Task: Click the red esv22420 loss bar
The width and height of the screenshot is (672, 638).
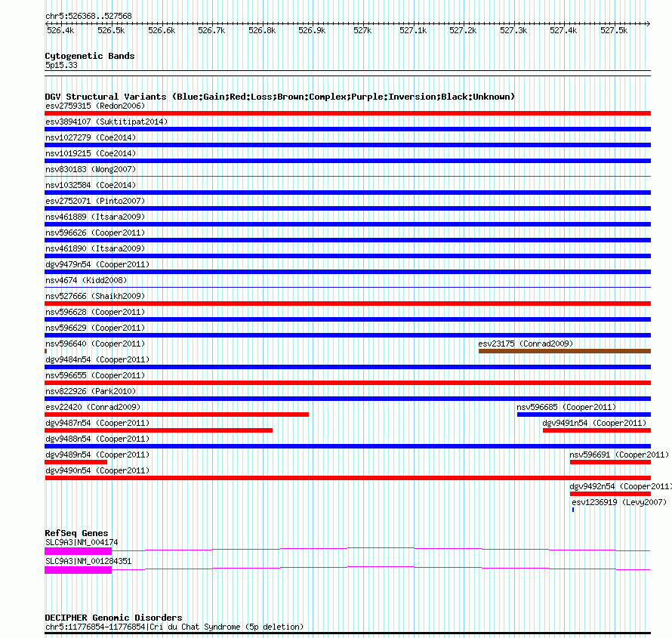Action: tap(177, 415)
